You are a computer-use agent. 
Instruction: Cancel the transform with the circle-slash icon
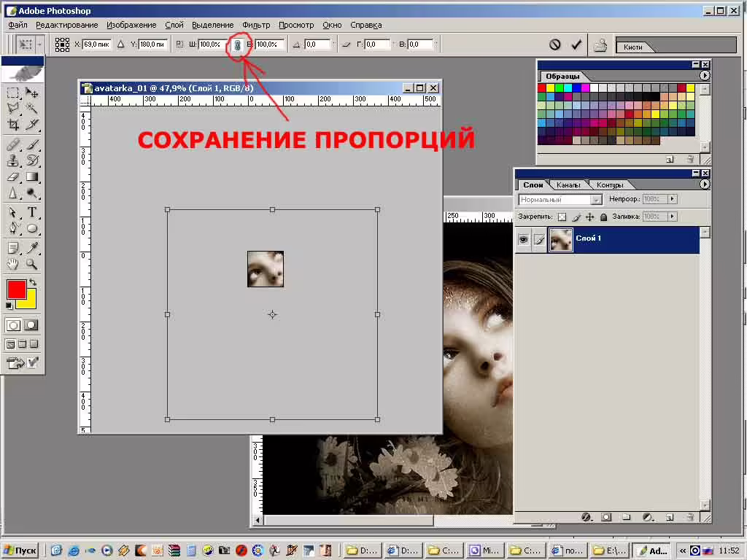[554, 44]
